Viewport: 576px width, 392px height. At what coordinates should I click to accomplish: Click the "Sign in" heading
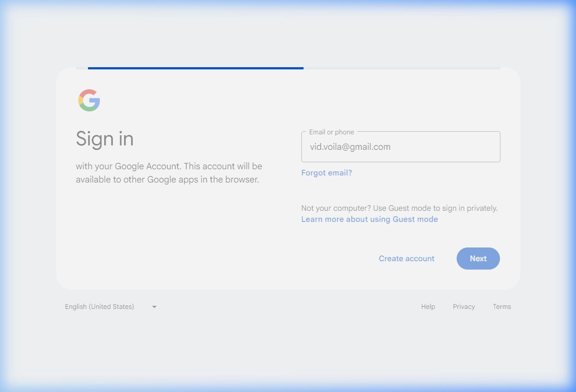pos(105,139)
